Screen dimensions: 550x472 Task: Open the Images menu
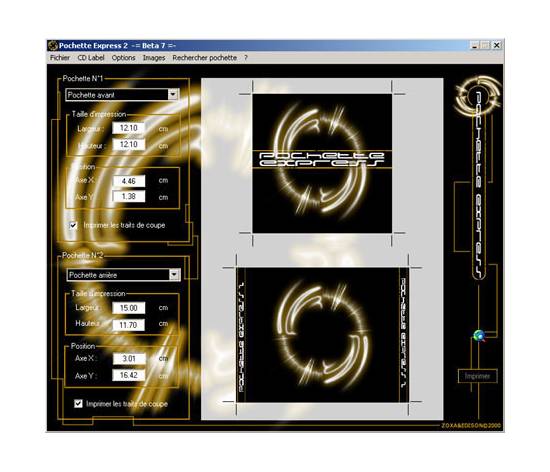pyautogui.click(x=154, y=58)
